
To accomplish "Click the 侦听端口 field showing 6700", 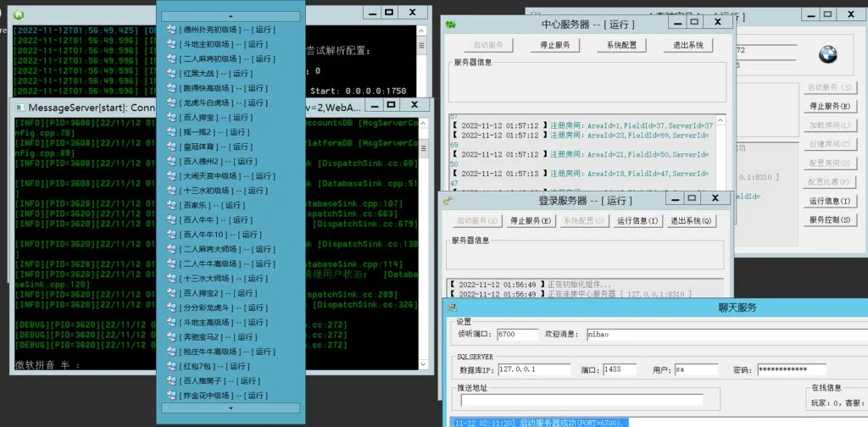I will click(517, 335).
